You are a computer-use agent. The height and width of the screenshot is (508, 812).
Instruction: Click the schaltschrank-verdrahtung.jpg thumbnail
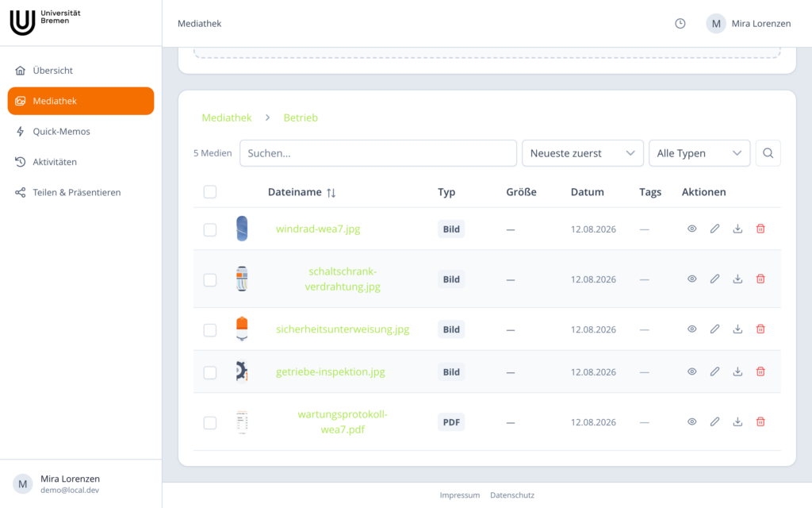point(242,279)
